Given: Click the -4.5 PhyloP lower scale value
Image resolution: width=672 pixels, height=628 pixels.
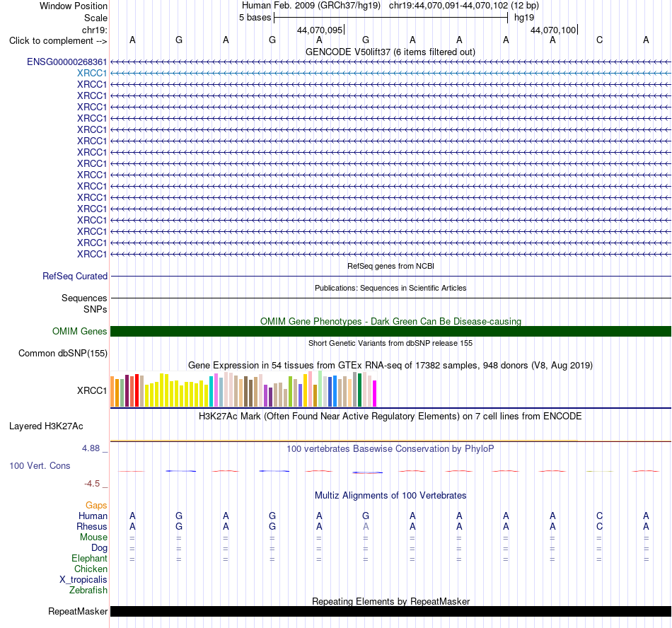Looking at the screenshot, I should coord(92,484).
